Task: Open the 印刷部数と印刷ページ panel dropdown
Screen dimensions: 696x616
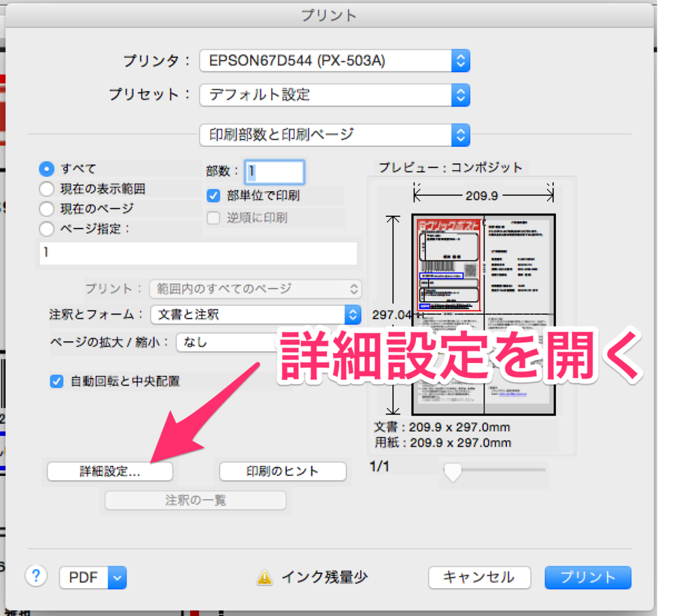Action: pos(334,135)
